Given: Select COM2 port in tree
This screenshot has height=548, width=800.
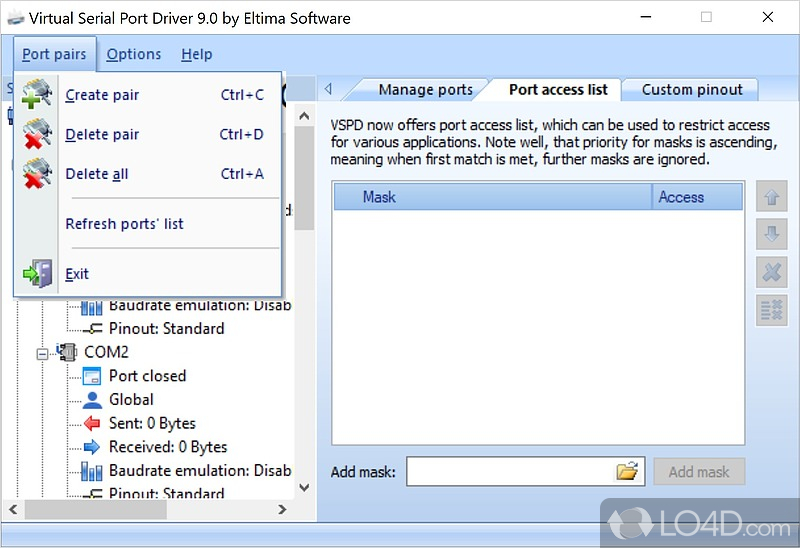Looking at the screenshot, I should pos(106,352).
